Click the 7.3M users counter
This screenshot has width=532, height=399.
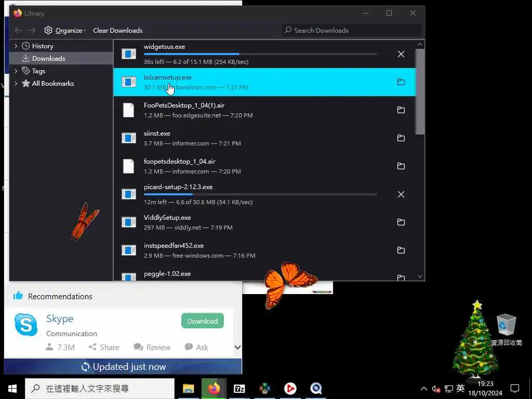point(60,347)
